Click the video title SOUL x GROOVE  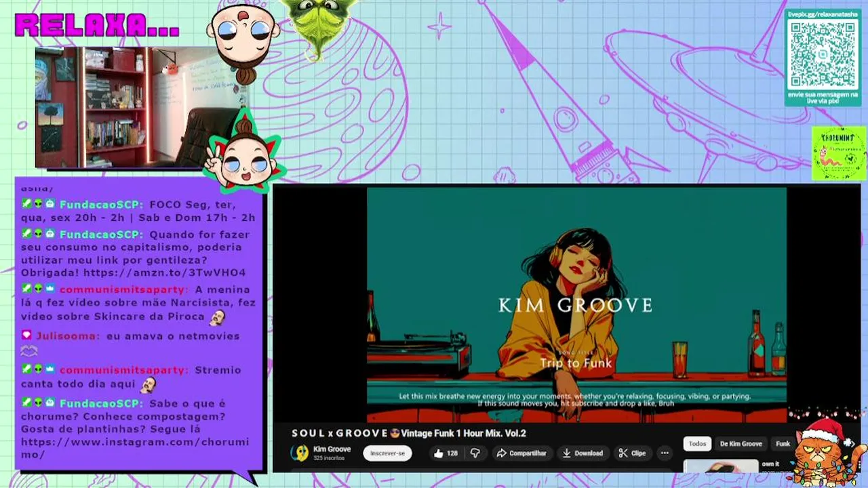click(x=409, y=433)
